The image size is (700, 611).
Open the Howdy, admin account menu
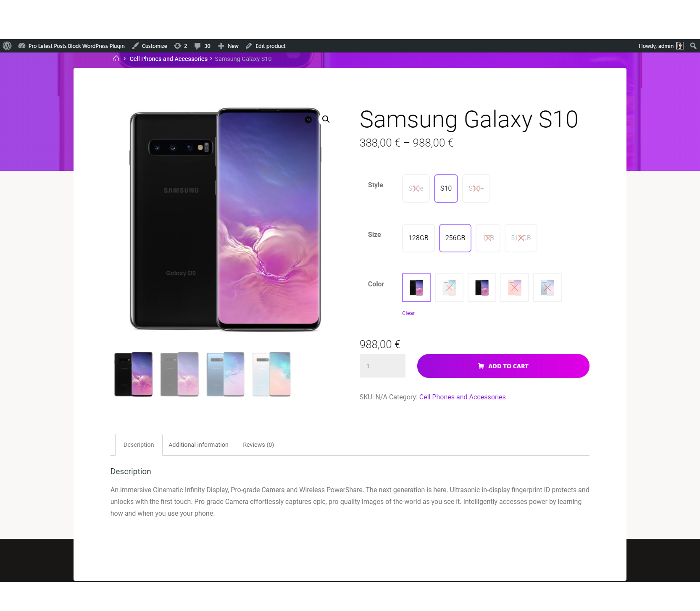[x=661, y=46]
